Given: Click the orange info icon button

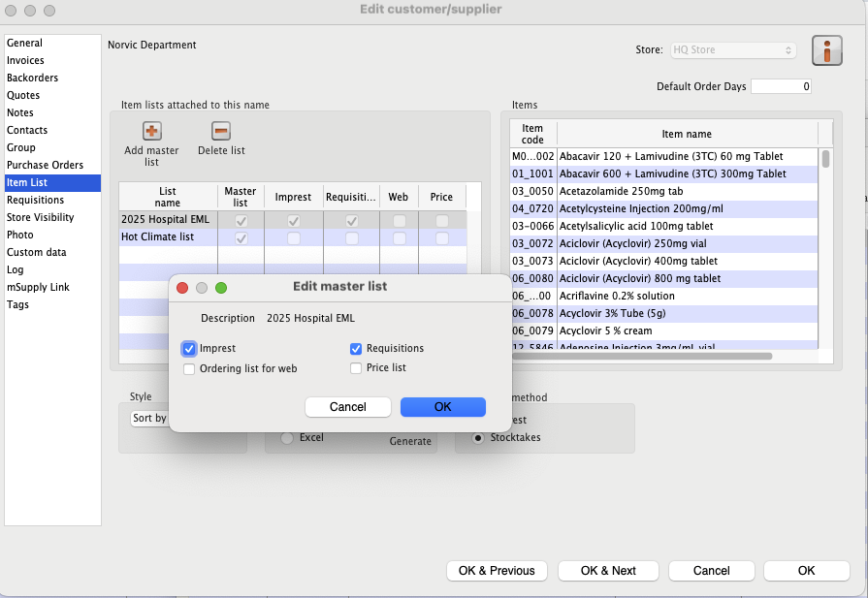Looking at the screenshot, I should click(x=826, y=50).
